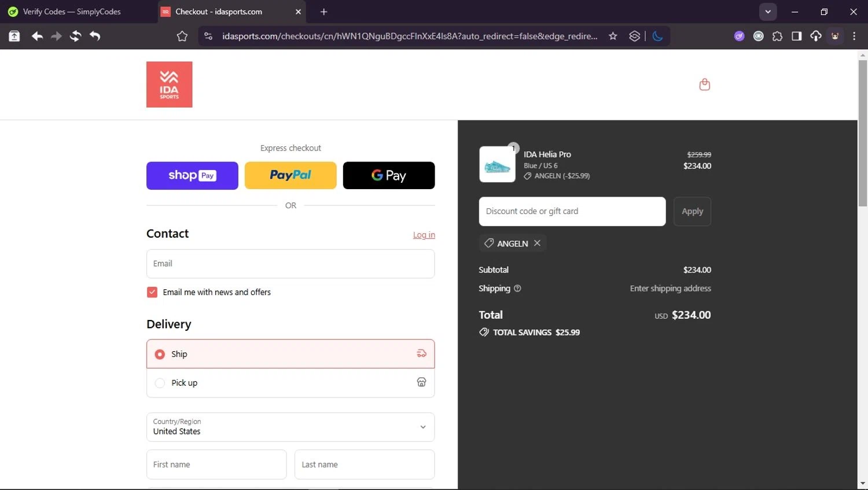Click the layers icon in address bar
The height and width of the screenshot is (490, 868).
click(x=635, y=36)
